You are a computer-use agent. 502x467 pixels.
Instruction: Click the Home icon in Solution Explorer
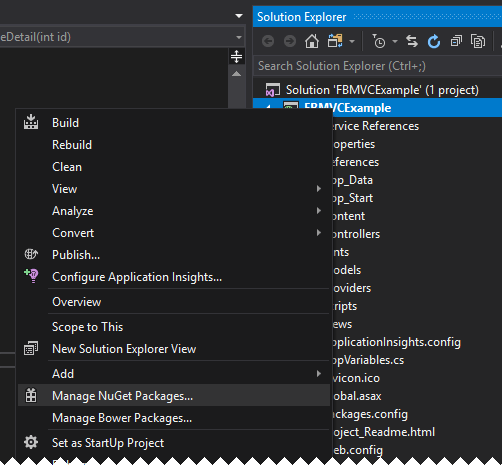312,41
